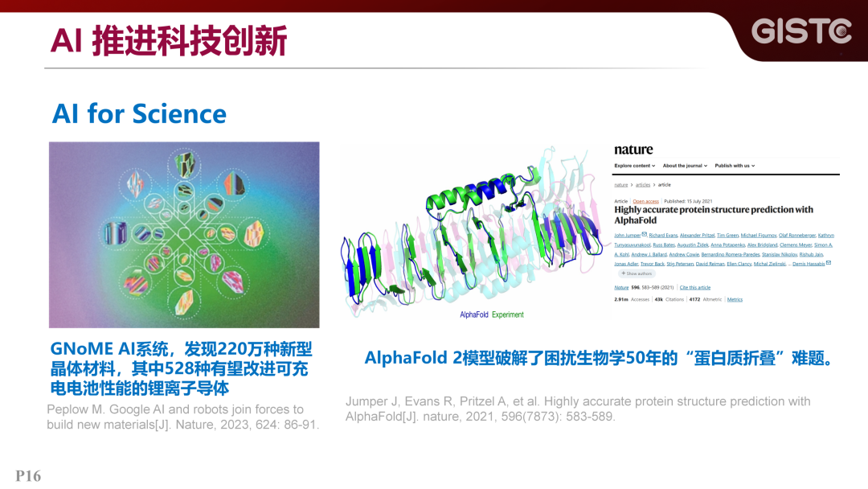Image resolution: width=868 pixels, height=489 pixels.
Task: Open author David Reiman link
Action: tap(710, 264)
